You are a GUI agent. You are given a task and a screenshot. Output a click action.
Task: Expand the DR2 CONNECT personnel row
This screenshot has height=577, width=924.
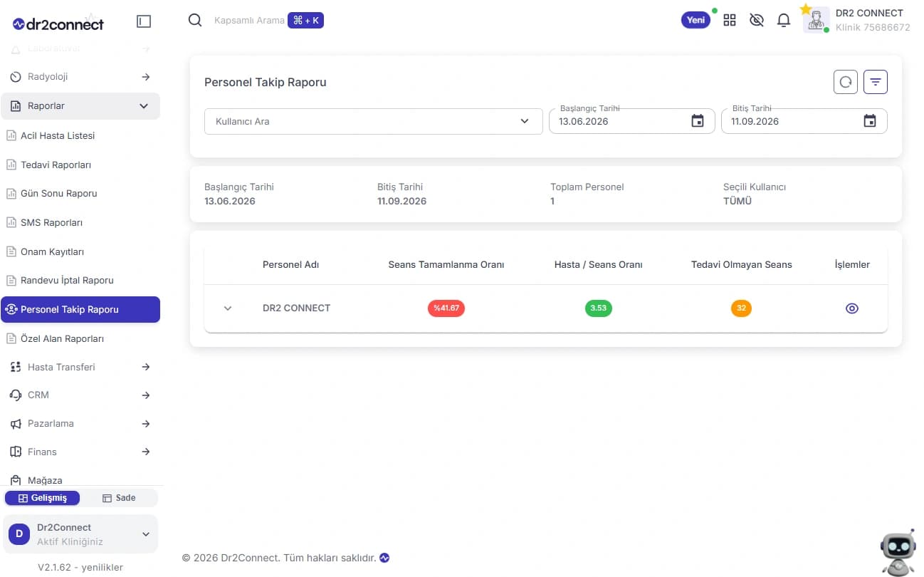(228, 308)
